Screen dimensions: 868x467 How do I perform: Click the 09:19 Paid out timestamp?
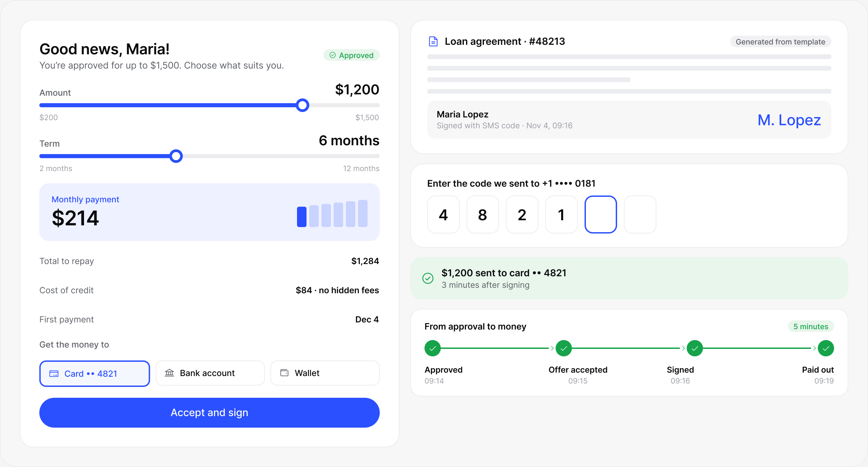[x=824, y=381]
